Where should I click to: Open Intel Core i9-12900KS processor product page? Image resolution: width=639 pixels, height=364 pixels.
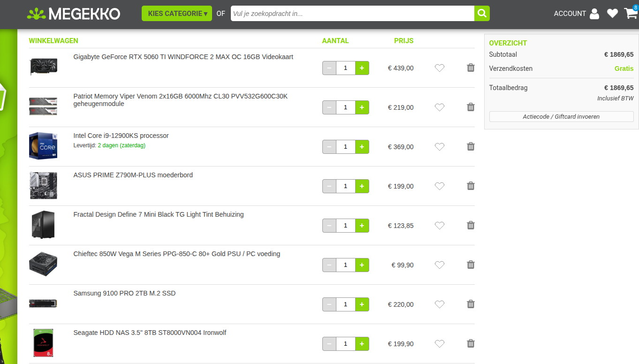coord(121,136)
